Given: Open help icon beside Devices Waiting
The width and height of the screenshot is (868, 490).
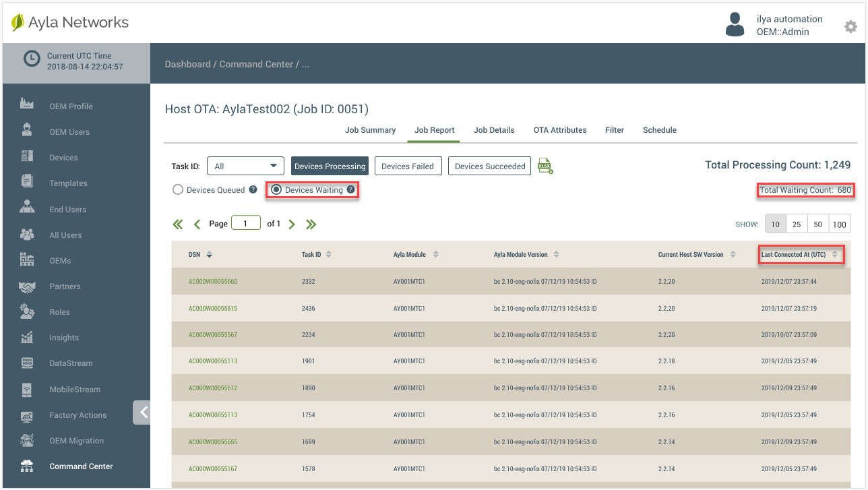Looking at the screenshot, I should pos(350,190).
